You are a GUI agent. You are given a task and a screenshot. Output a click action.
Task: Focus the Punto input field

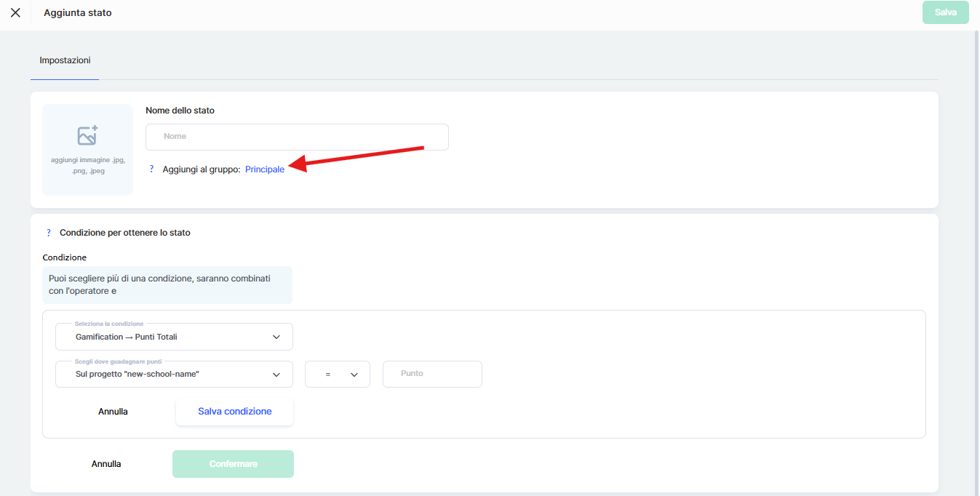[432, 374]
